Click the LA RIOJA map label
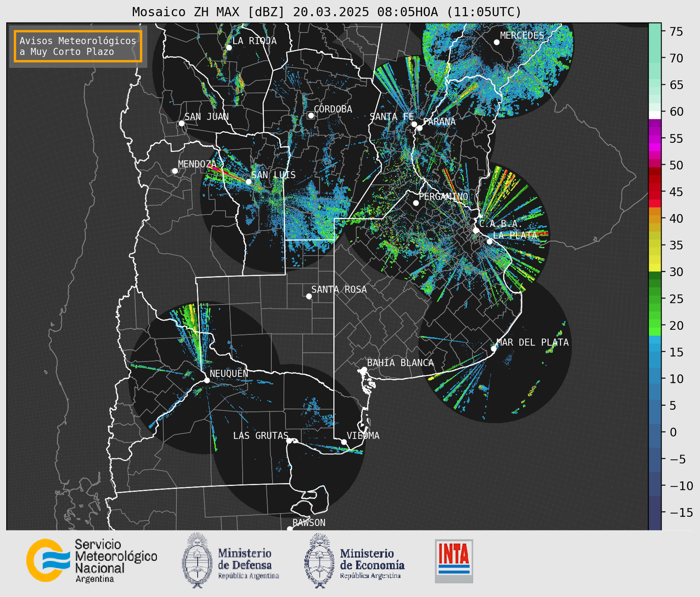The height and width of the screenshot is (597, 700). (254, 41)
